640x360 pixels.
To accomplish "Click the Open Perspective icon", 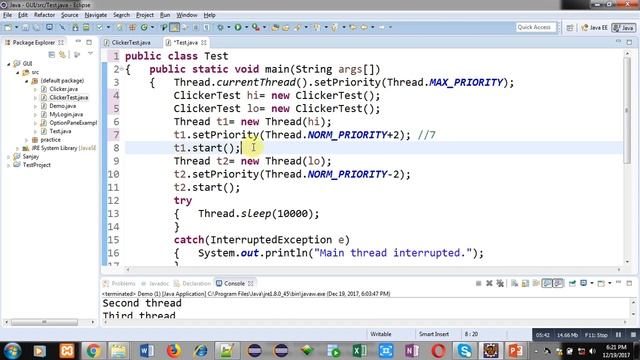I will click(570, 27).
